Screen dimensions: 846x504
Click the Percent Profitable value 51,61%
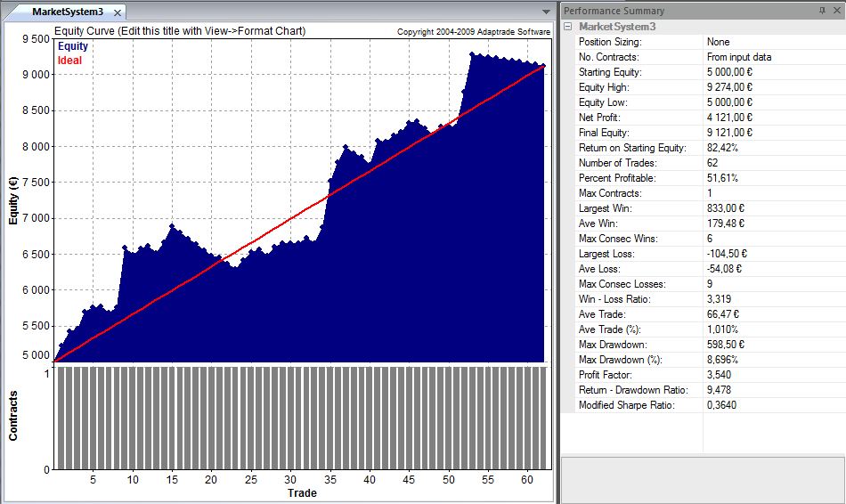pos(722,177)
